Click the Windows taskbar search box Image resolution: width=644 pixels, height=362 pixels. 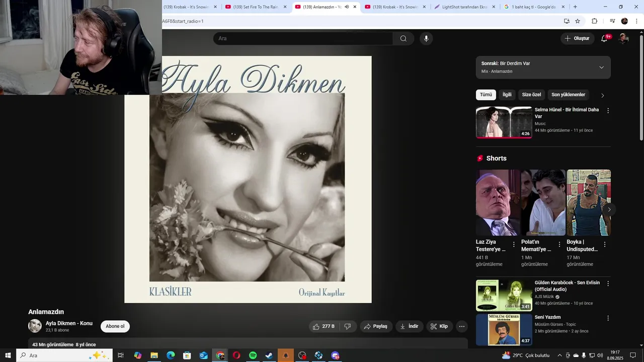point(64,355)
